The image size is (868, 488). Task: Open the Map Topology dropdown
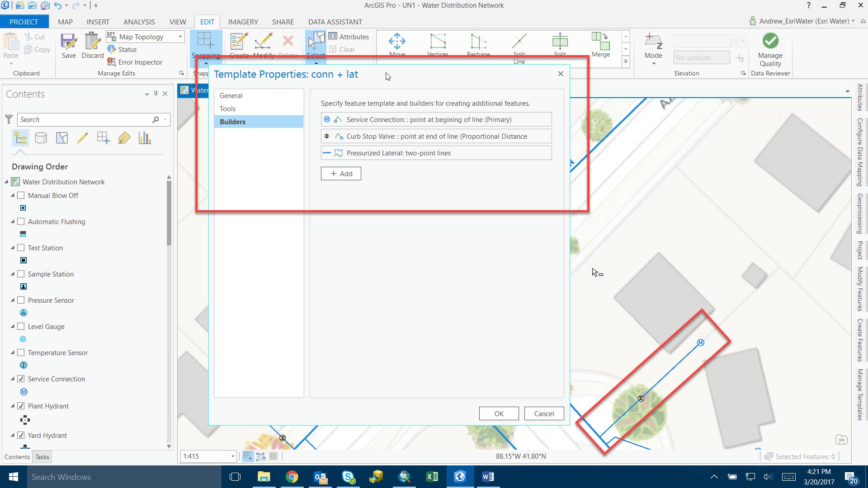click(x=180, y=37)
